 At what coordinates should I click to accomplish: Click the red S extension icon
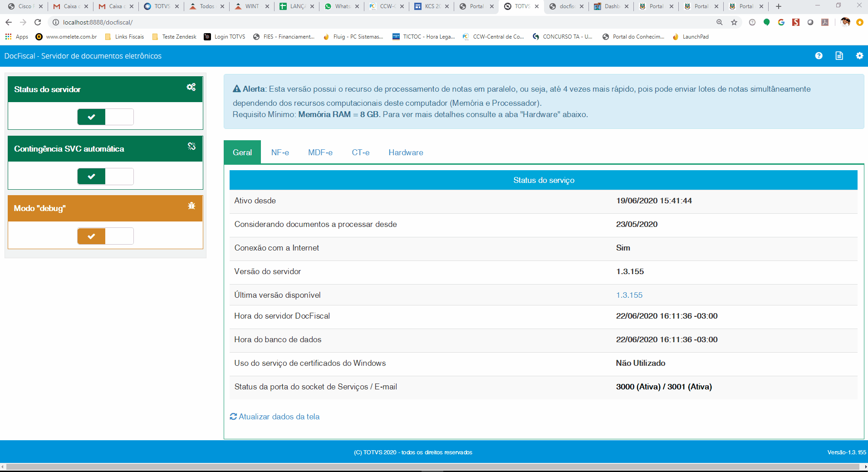point(796,22)
